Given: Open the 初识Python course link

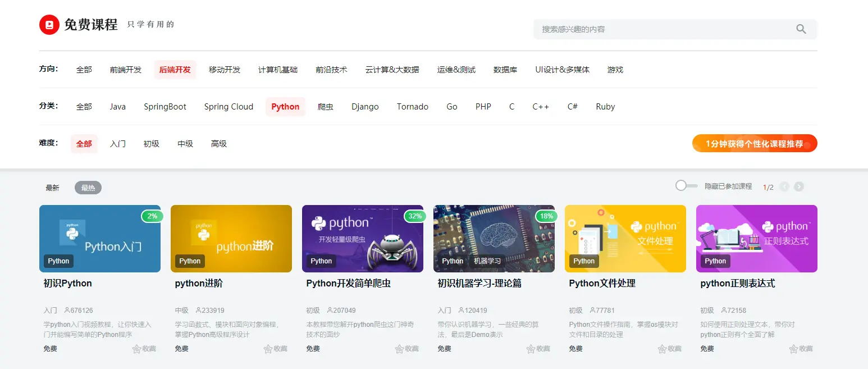Looking at the screenshot, I should click(x=67, y=283).
